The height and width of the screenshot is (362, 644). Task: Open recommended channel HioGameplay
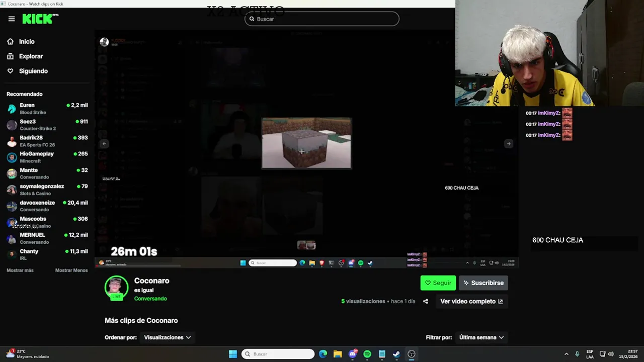pyautogui.click(x=47, y=157)
